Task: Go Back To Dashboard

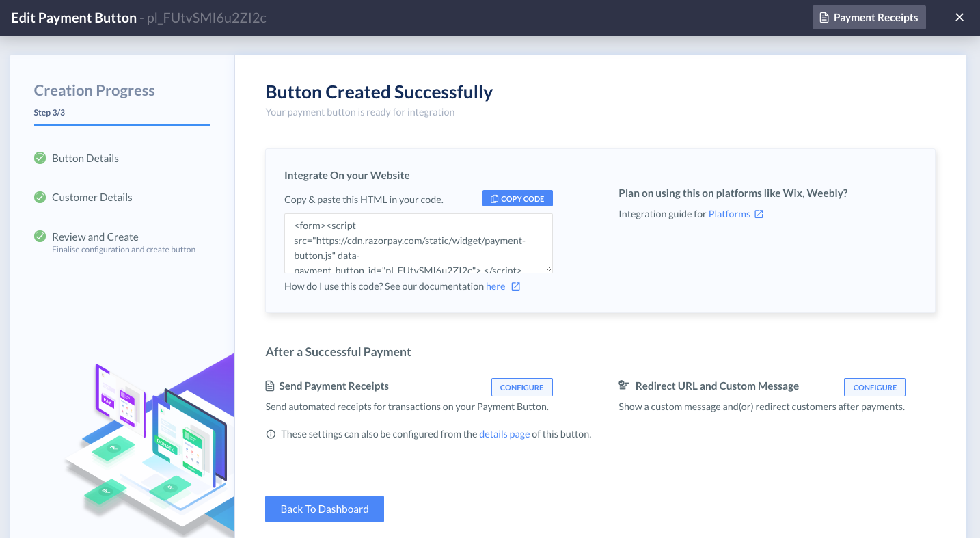Action: pos(325,509)
